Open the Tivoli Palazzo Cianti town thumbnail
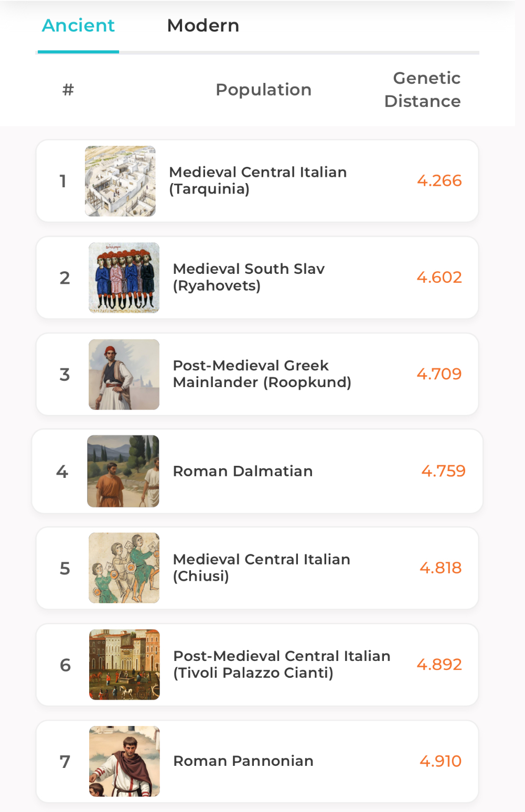 (124, 664)
